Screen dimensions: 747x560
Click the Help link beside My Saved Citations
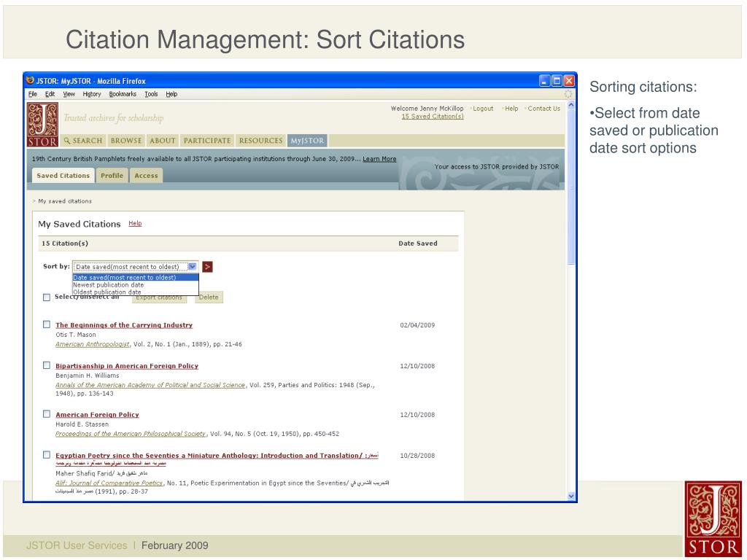point(135,223)
